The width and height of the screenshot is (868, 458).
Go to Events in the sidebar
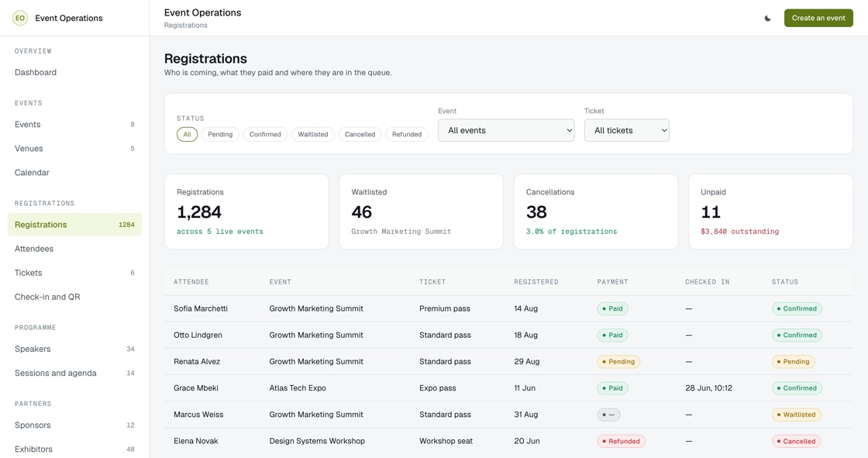tap(74, 125)
